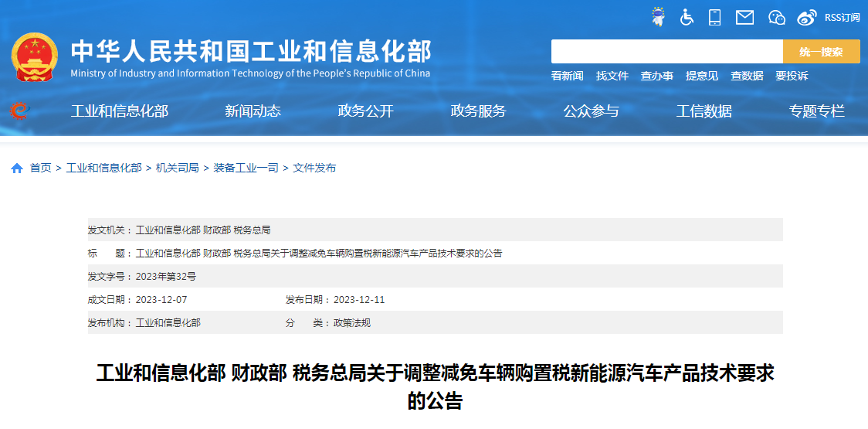Focus the site search input field
Screen dimensions: 868x429
[667, 52]
